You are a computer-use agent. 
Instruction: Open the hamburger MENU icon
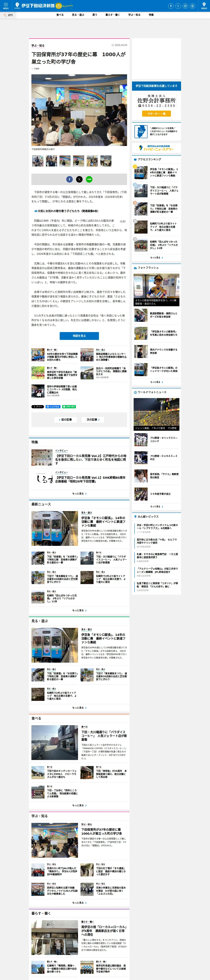pyautogui.click(x=6, y=6)
